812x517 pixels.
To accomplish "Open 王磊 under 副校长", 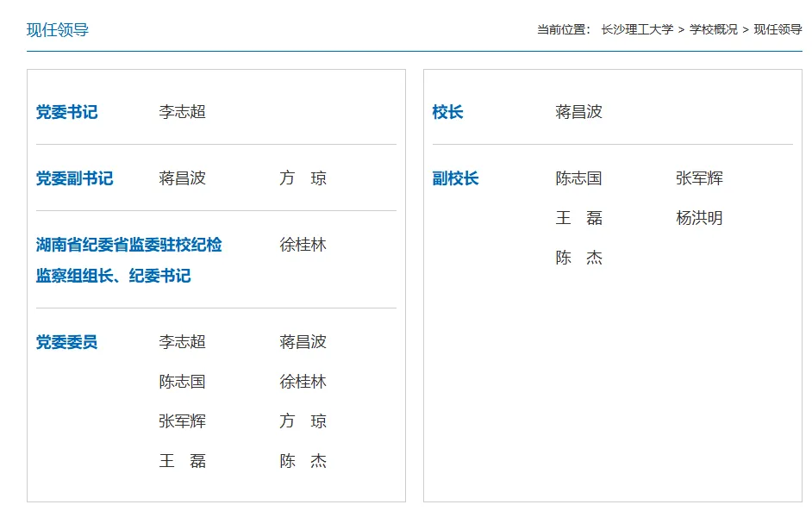I will pos(579,218).
